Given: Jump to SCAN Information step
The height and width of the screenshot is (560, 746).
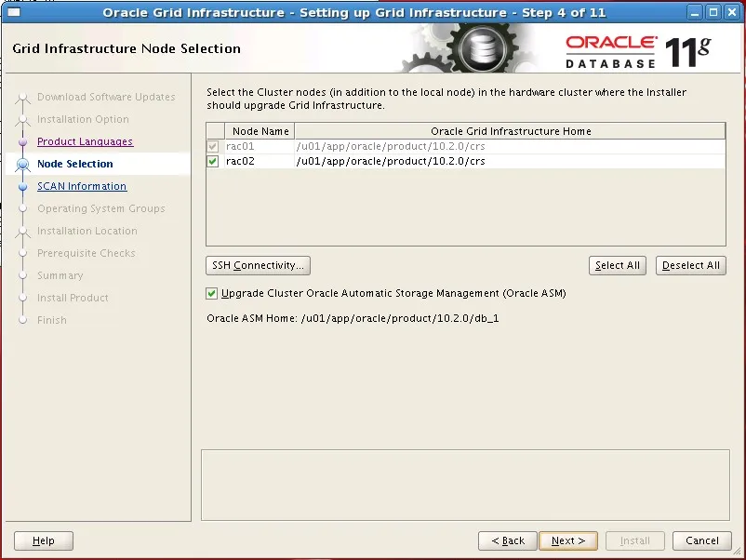Looking at the screenshot, I should click(82, 187).
